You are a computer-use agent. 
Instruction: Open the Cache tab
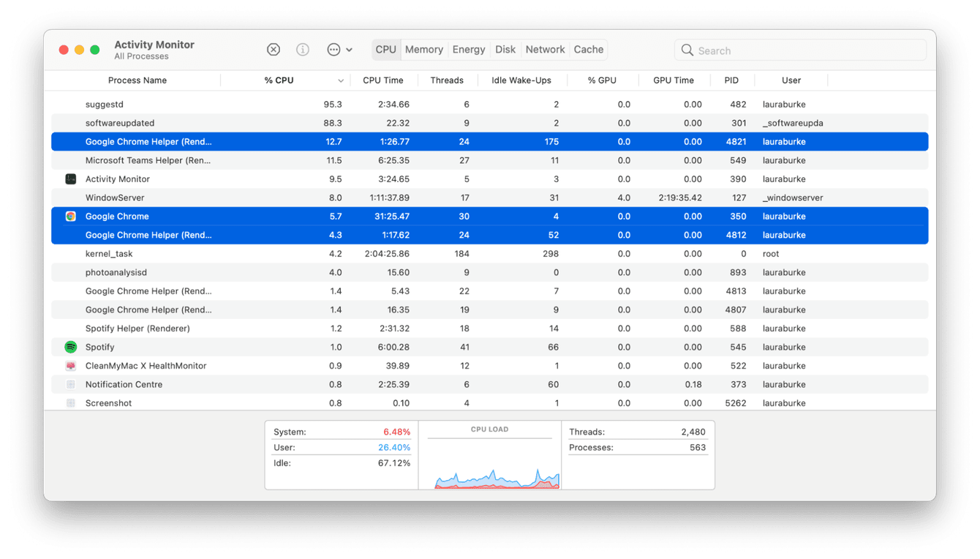[x=588, y=49]
